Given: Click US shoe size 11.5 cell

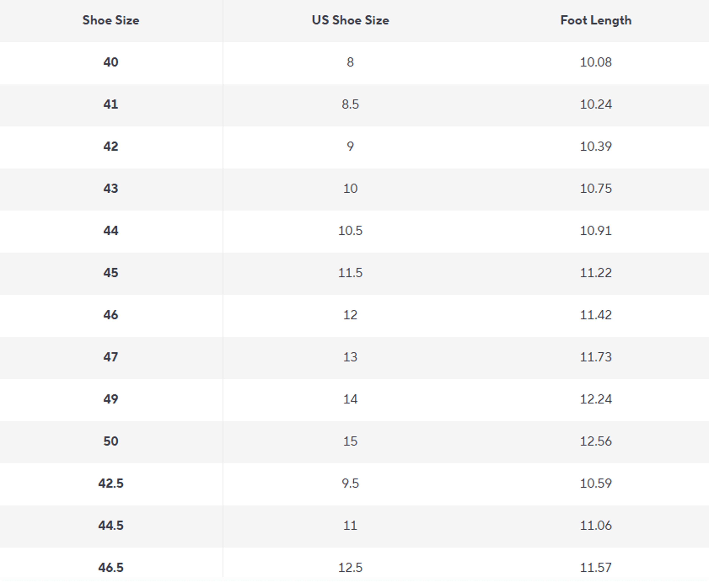Looking at the screenshot, I should click(350, 273).
